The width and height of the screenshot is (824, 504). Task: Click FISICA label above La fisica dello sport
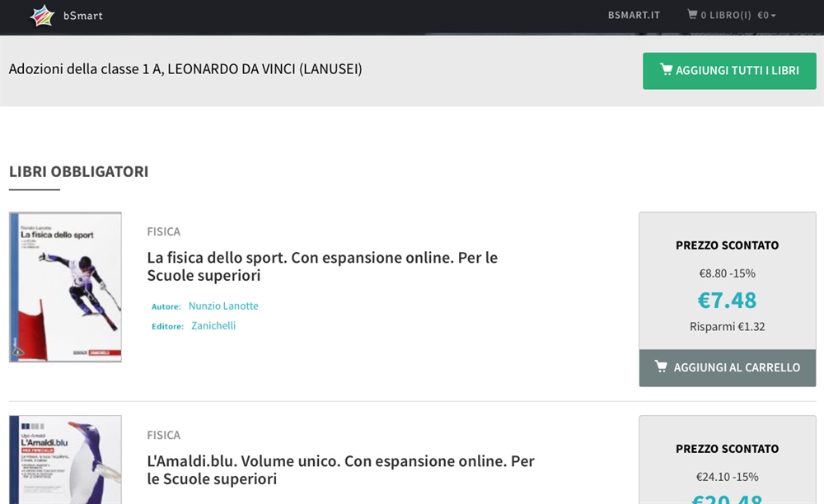163,231
